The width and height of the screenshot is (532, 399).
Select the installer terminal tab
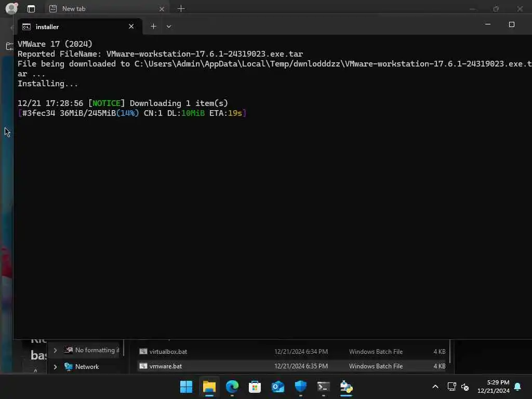[79, 26]
